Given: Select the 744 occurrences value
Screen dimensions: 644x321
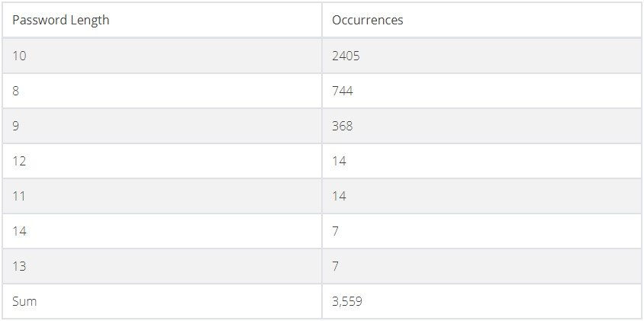Looking at the screenshot, I should pos(342,91).
